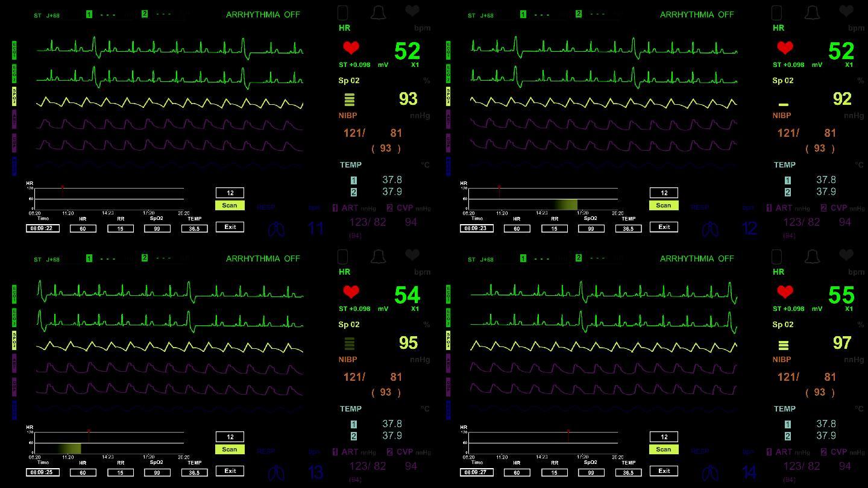Tap the signal bars beside SpO2 97

coord(783,346)
